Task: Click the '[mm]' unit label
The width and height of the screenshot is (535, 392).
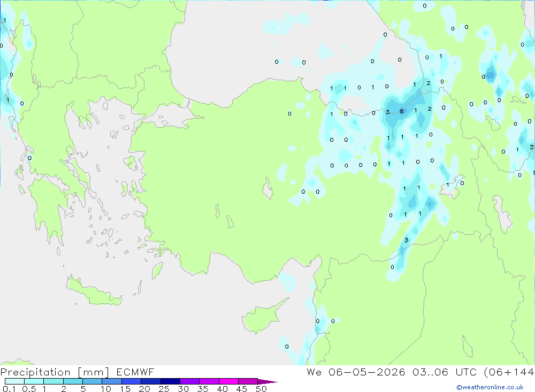Action: pyautogui.click(x=94, y=372)
